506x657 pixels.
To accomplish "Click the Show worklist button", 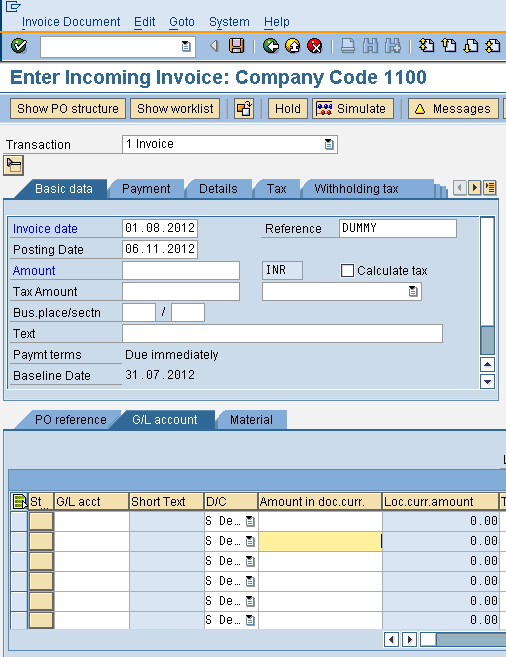I will pos(175,109).
